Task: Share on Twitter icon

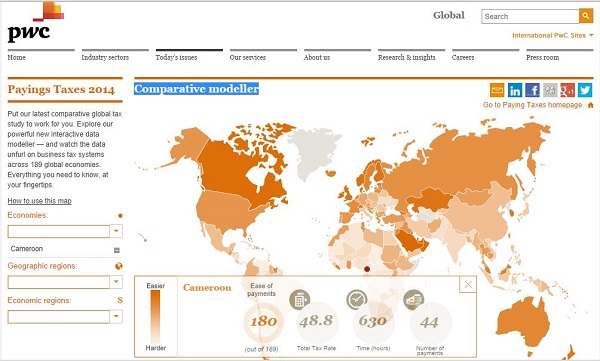Action: coord(585,90)
